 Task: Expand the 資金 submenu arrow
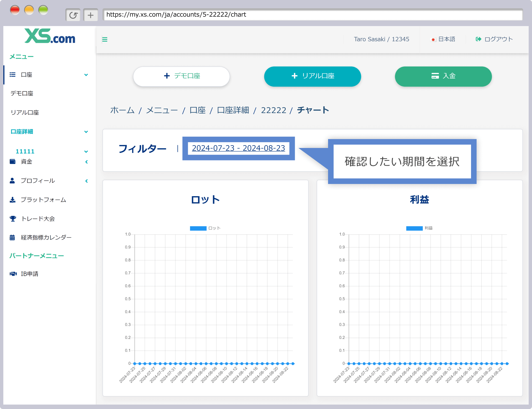click(x=86, y=162)
